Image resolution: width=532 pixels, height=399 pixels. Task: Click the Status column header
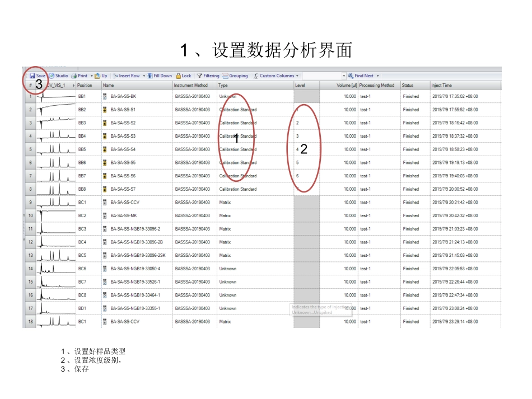click(x=416, y=86)
